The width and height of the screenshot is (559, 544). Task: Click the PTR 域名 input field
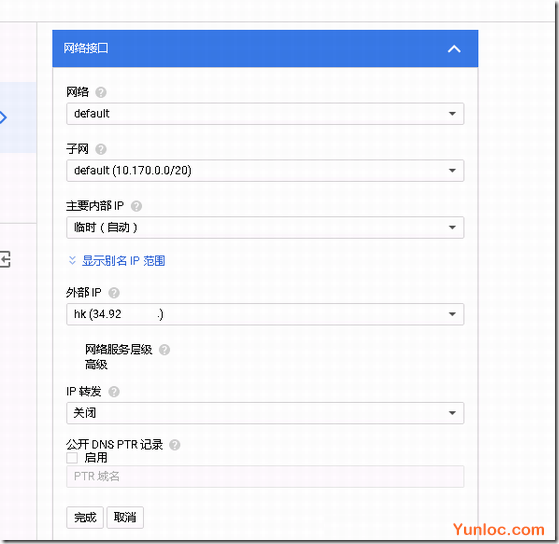[x=265, y=476]
